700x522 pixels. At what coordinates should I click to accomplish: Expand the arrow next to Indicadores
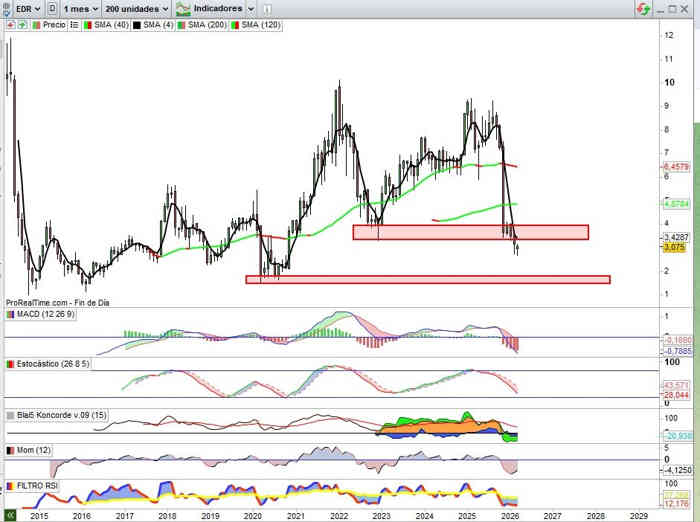click(250, 8)
